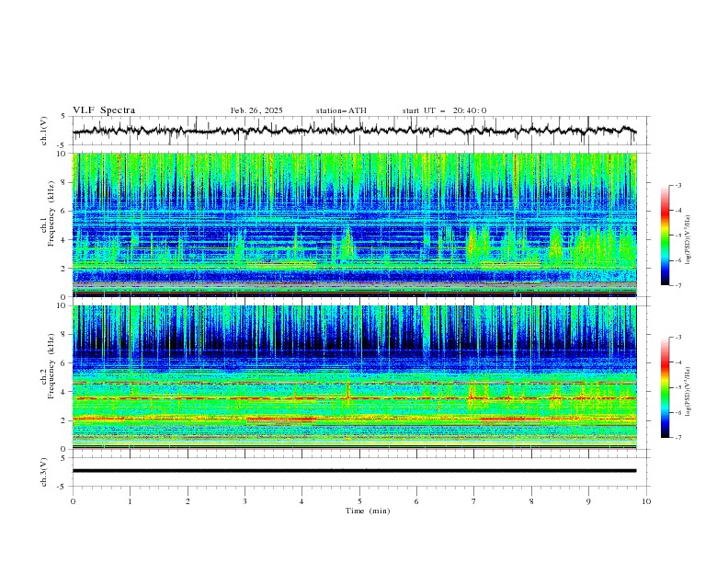Click the upper ch.1 PSD color bar
Image resolution: width=728 pixels, height=563 pixels.
click(x=665, y=236)
